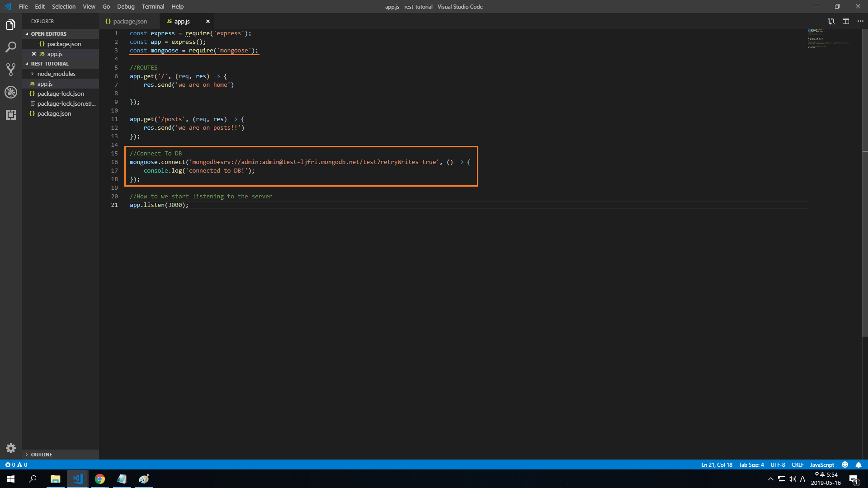Open the Edit menu
This screenshot has height=488, width=868.
point(40,6)
